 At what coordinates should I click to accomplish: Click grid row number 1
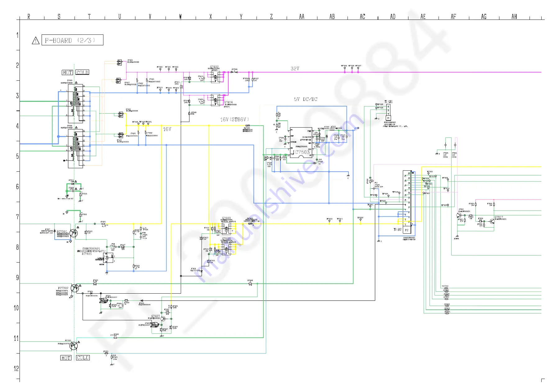pos(17,35)
